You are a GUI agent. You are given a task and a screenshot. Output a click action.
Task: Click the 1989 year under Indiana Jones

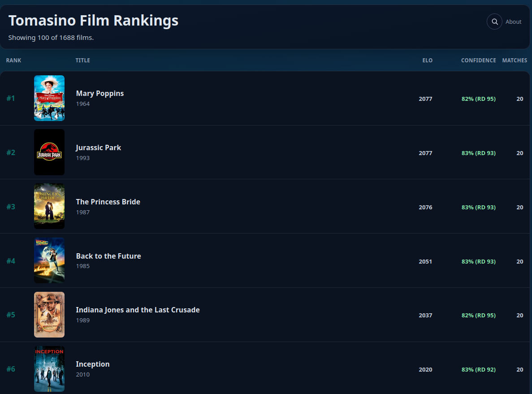[83, 320]
